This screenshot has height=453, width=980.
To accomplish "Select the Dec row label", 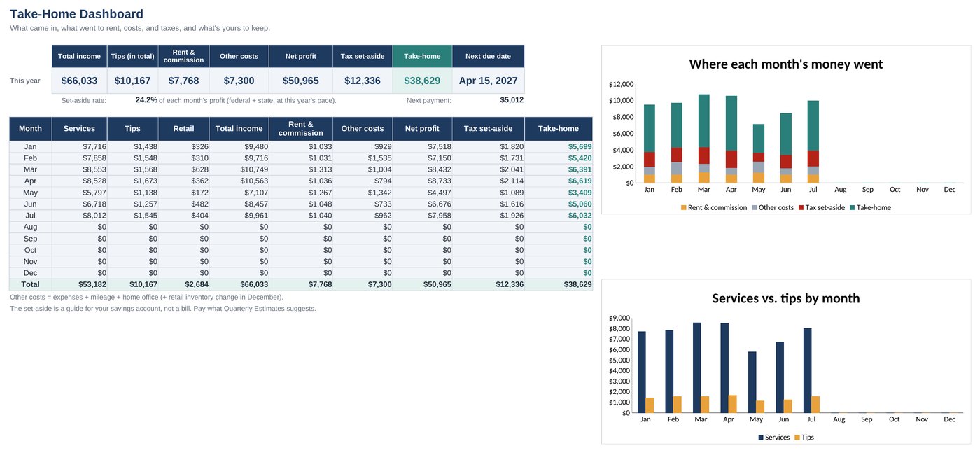I will pyautogui.click(x=30, y=273).
